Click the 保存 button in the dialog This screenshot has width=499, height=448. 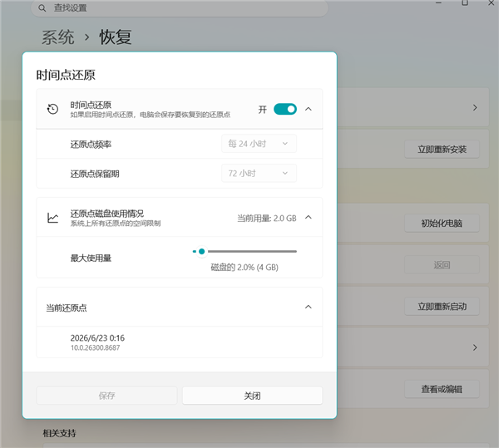106,396
